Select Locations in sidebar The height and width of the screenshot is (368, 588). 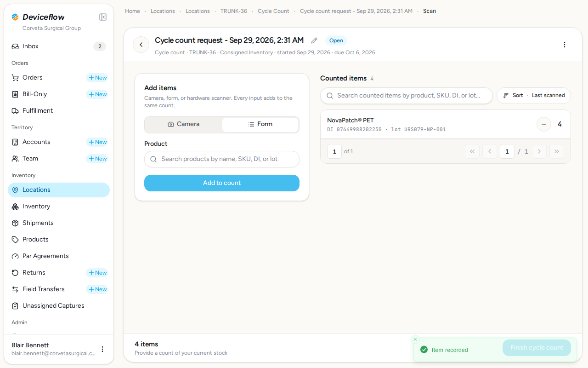tap(59, 190)
